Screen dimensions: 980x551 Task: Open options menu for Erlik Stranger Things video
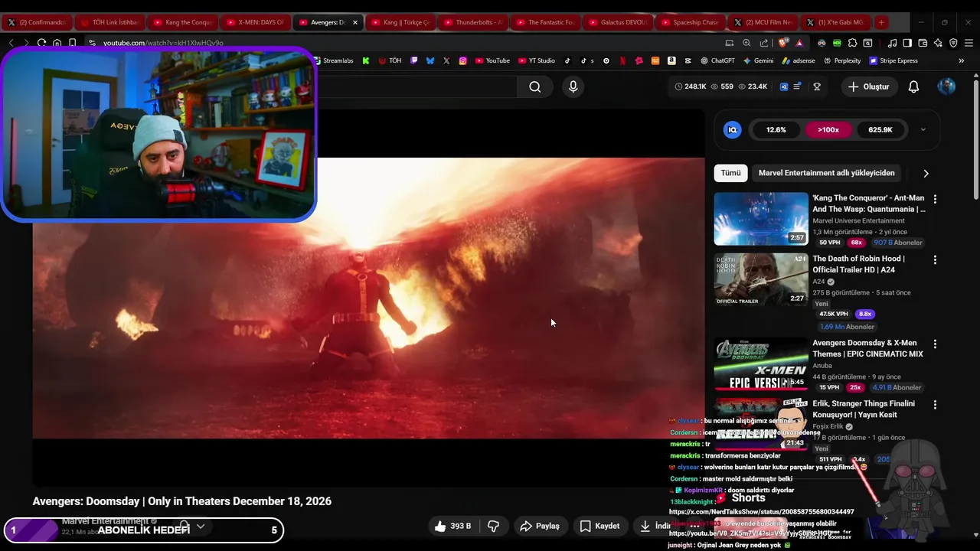click(x=935, y=405)
